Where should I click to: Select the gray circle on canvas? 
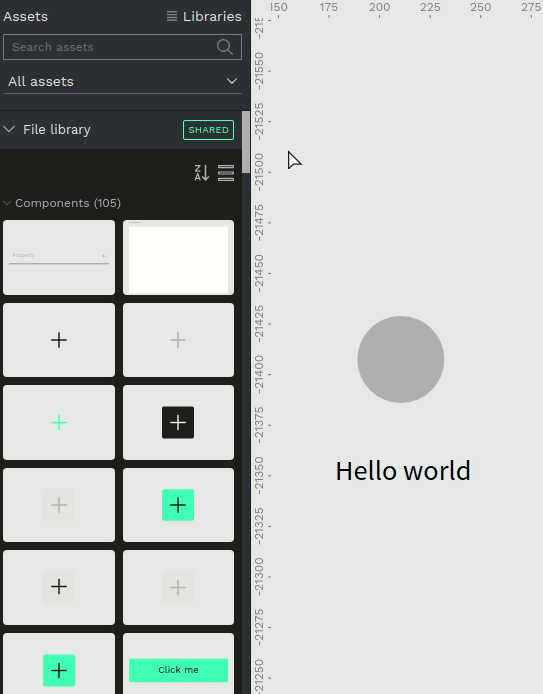401,359
